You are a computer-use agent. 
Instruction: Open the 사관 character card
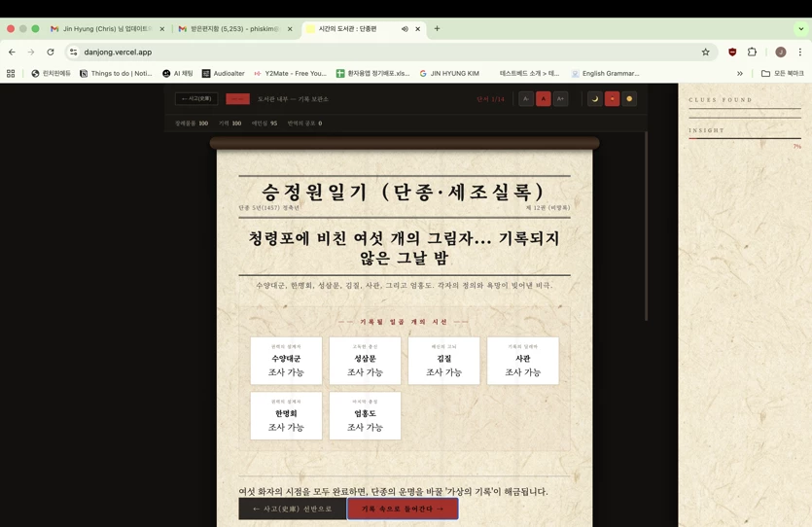pyautogui.click(x=523, y=361)
